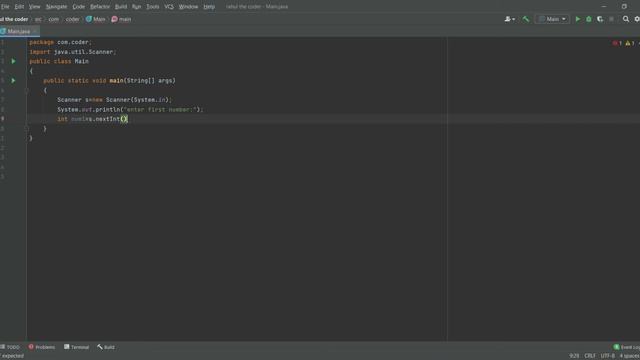Image resolution: width=640 pixels, height=360 pixels.
Task: Click the import java.util.Scanner line
Action: pyautogui.click(x=73, y=52)
